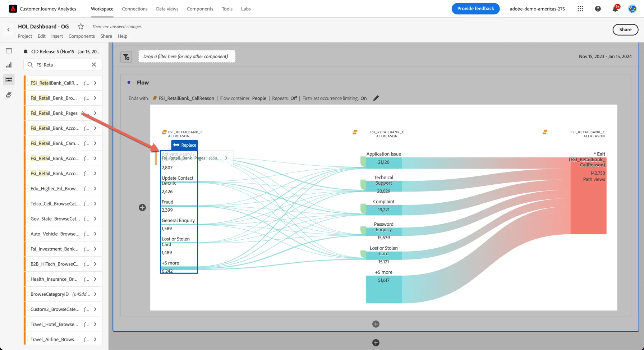Open the Panels icon in left rail

9,51
